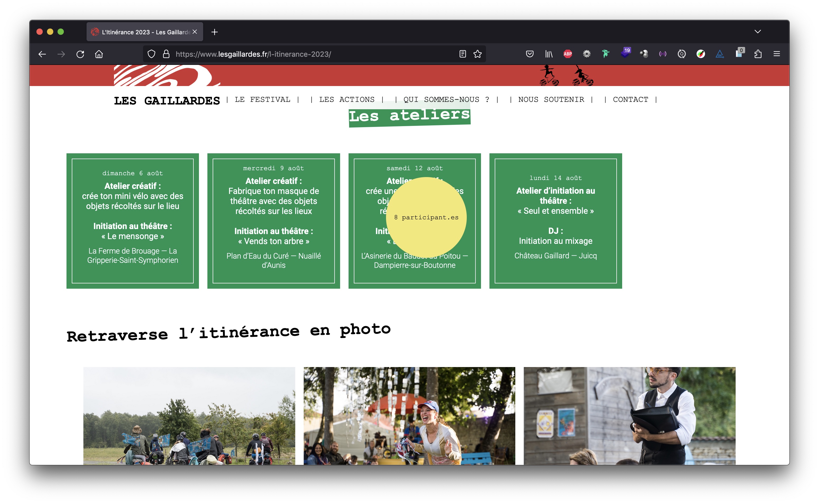Image resolution: width=819 pixels, height=504 pixels.
Task: Go back to the previous page
Action: pos(42,54)
